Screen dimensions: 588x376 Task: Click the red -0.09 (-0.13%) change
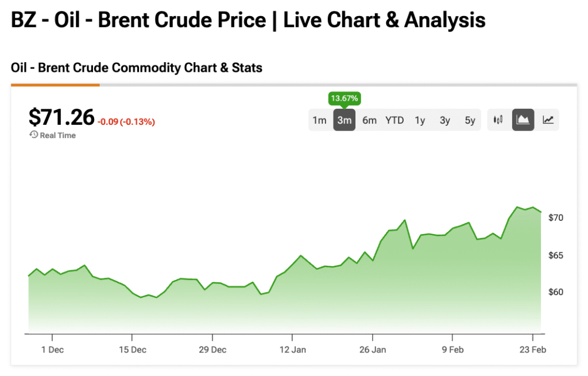click(x=126, y=122)
